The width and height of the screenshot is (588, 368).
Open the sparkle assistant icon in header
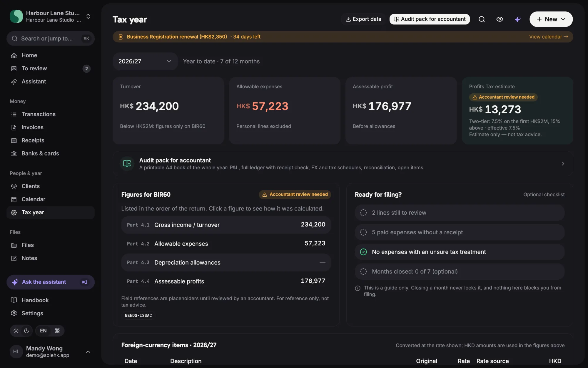pos(517,19)
